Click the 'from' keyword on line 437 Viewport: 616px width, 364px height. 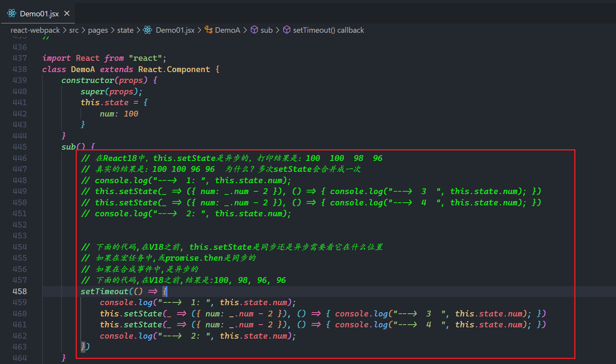pos(114,58)
